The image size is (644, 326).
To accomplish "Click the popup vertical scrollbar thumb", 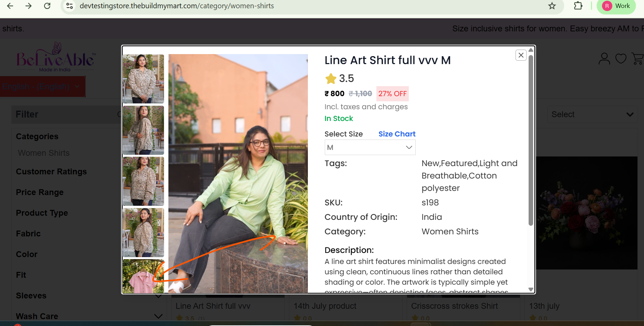I will pos(531,140).
